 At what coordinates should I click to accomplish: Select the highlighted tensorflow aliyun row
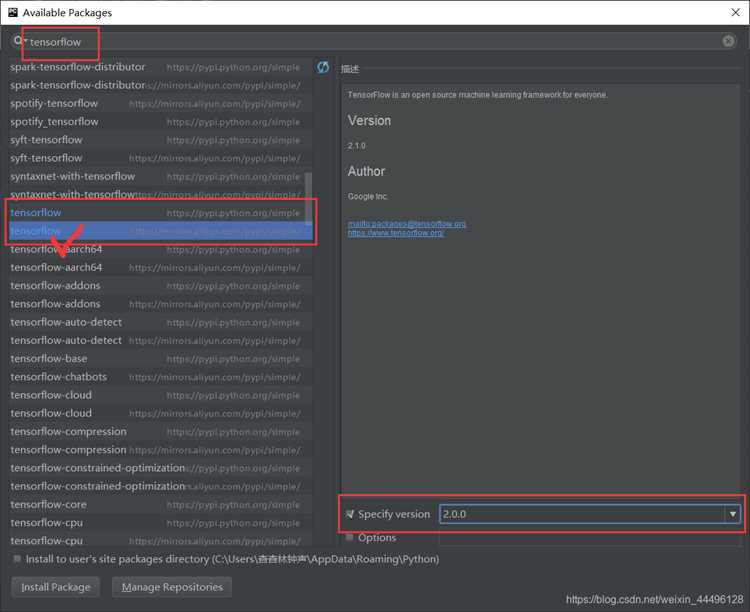point(161,231)
